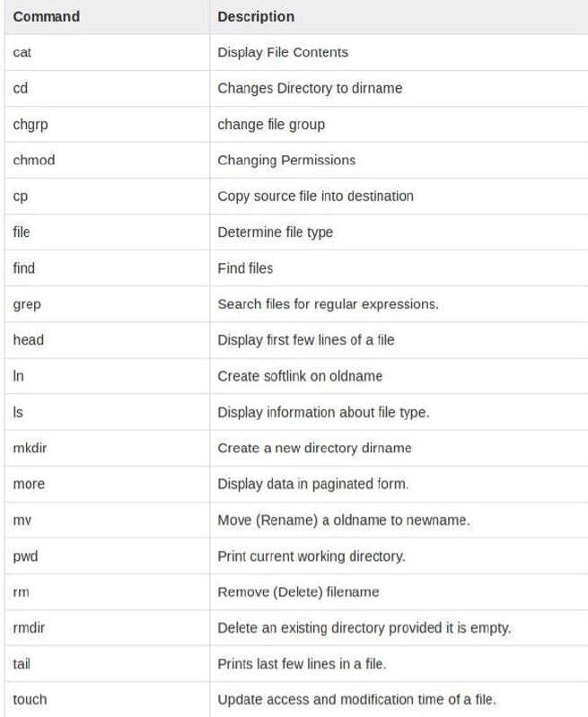Select 'Create softlink on oldname' text
Viewport: 588px width, 717px height.
(x=300, y=376)
